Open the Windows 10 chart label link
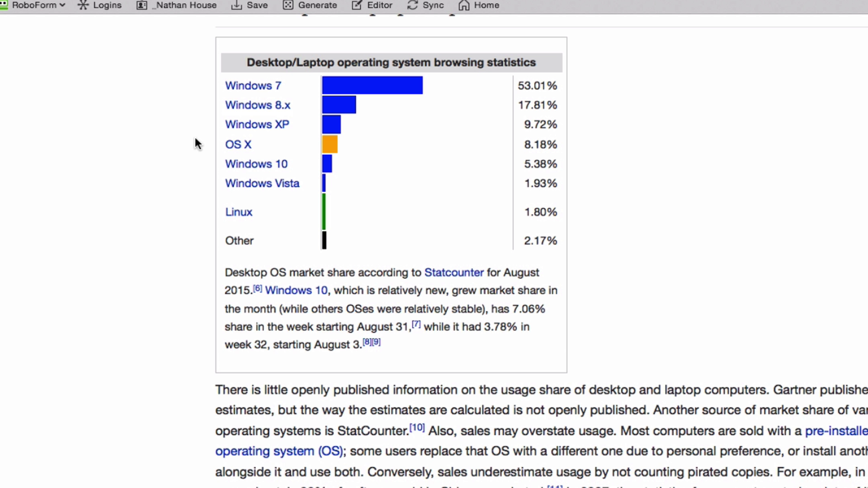The image size is (868, 488). pos(256,164)
